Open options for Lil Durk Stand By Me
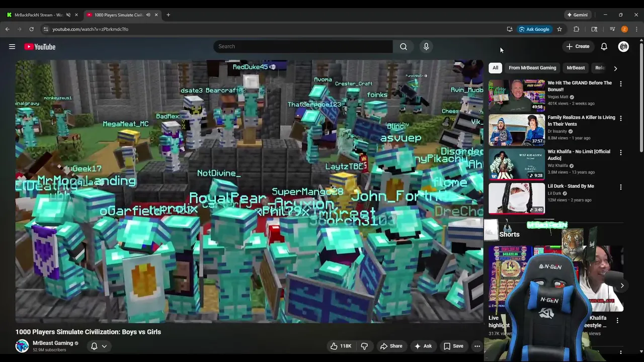The image size is (644, 362). click(x=620, y=187)
